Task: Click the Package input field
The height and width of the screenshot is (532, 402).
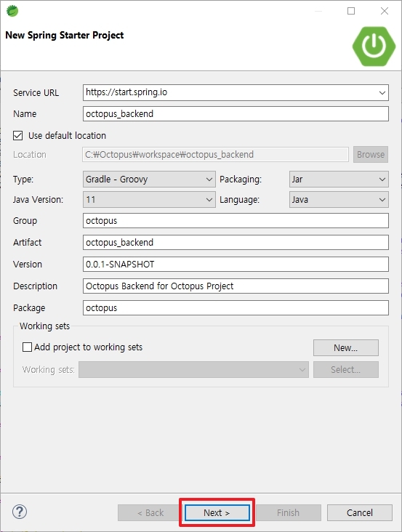Action: click(x=236, y=307)
